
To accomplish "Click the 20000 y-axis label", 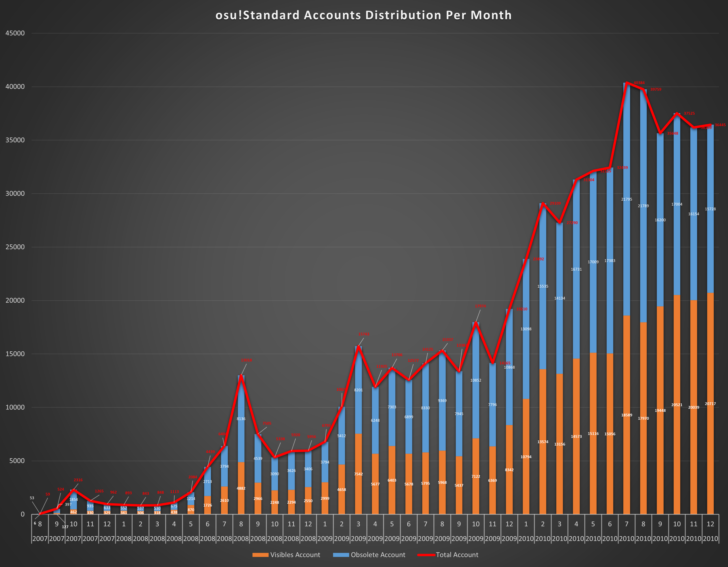I will click(15, 300).
